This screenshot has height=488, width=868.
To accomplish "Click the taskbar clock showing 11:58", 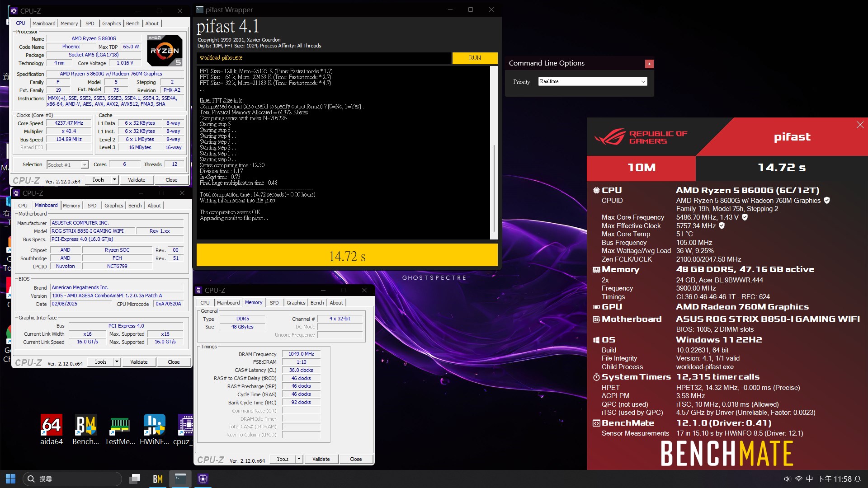I will click(835, 479).
